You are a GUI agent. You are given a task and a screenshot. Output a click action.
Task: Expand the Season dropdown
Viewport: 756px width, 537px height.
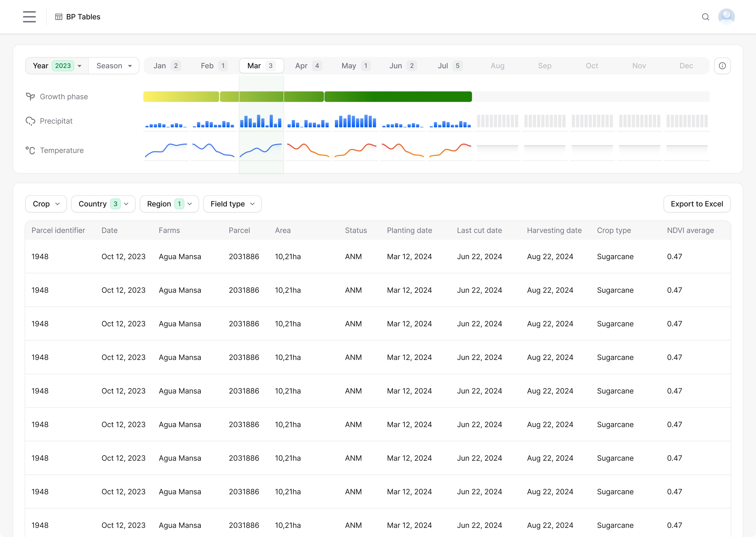coord(114,66)
